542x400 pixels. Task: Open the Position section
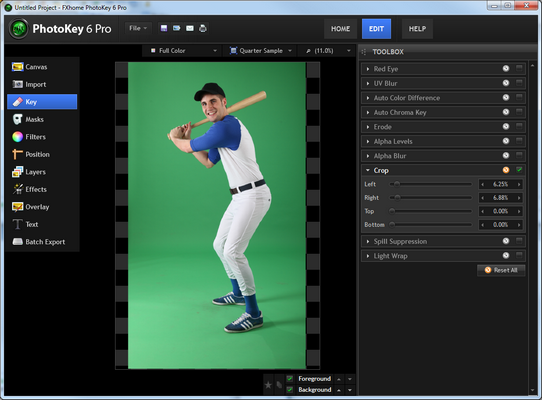coord(42,154)
